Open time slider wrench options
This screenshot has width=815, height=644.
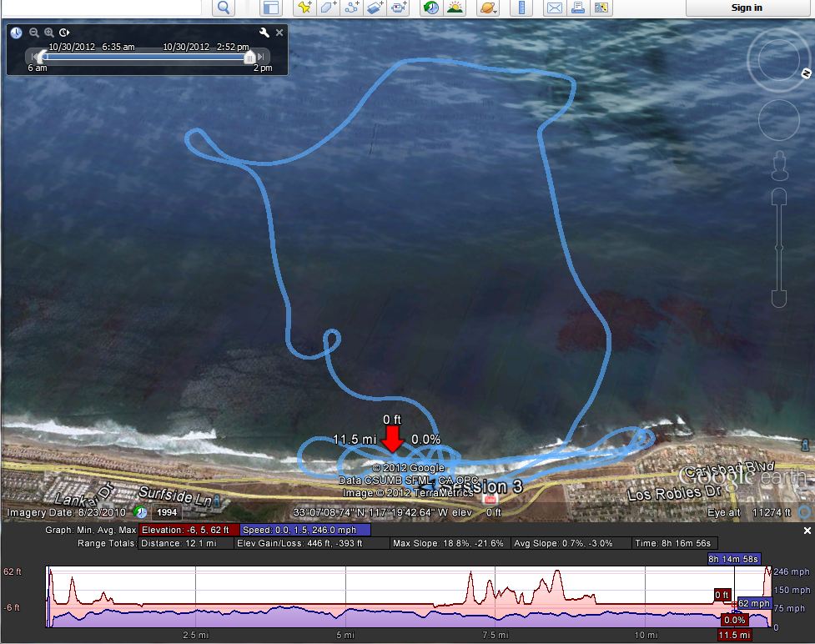[x=264, y=33]
